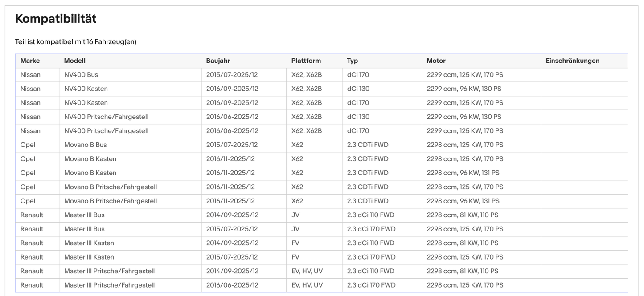Click the Marke column header
The image size is (644, 296).
(x=30, y=61)
